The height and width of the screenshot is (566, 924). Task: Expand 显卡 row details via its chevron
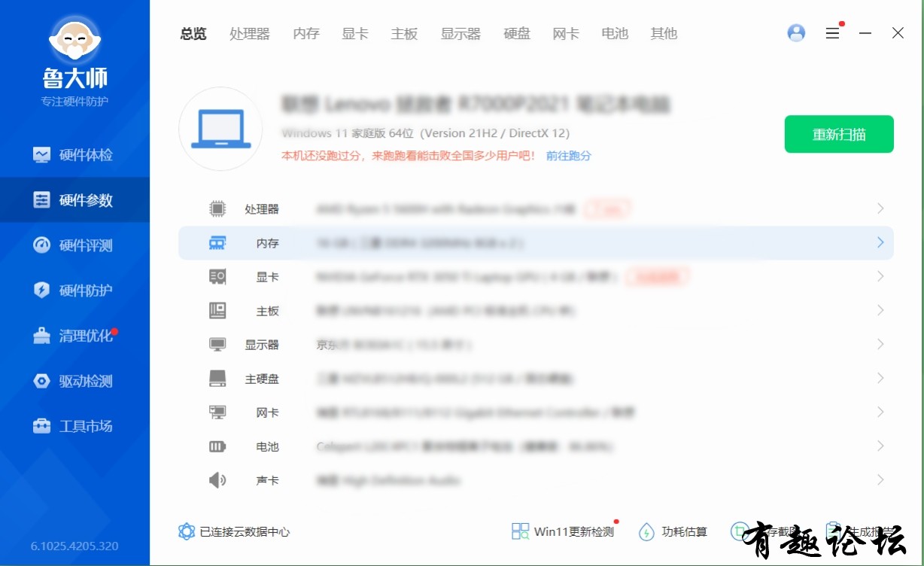click(x=880, y=276)
